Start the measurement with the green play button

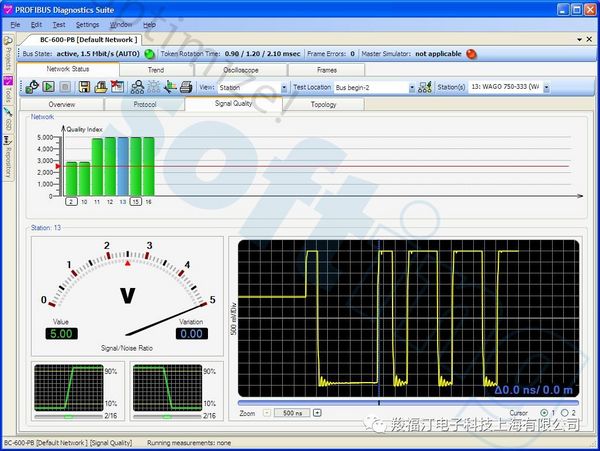point(49,87)
